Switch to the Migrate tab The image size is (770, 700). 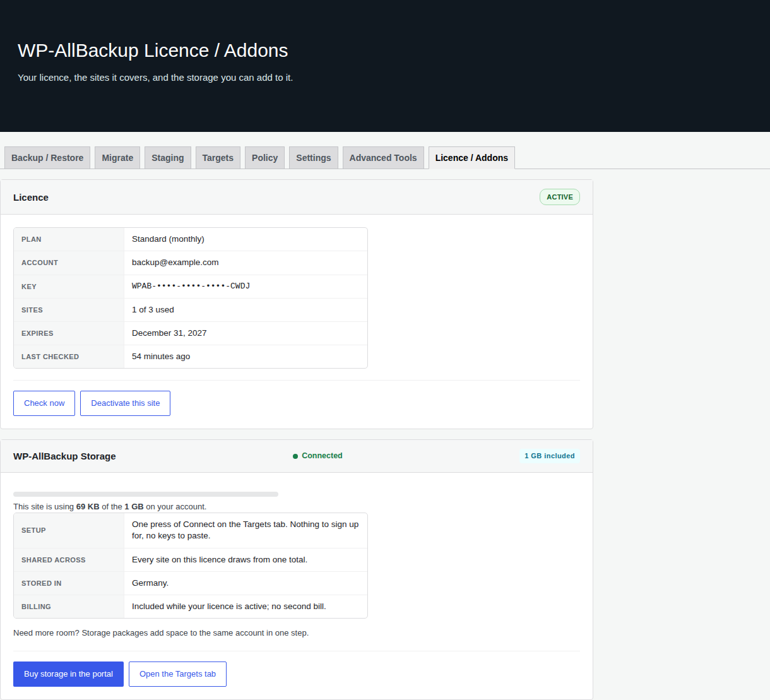[117, 158]
